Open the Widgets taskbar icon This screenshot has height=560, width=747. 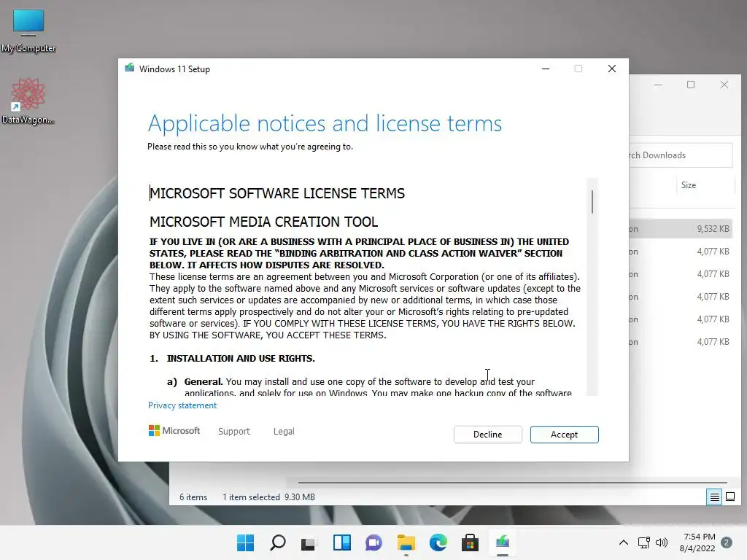tap(341, 542)
